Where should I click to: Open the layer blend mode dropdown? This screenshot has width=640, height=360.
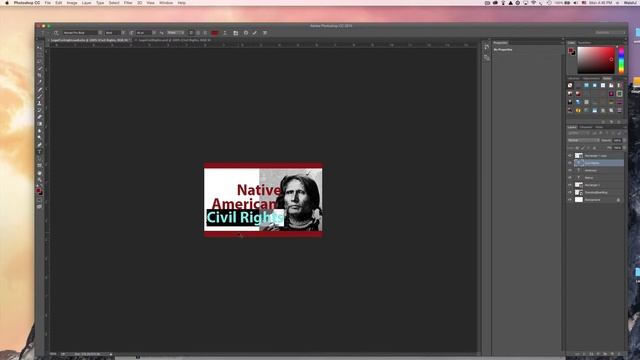coord(583,140)
